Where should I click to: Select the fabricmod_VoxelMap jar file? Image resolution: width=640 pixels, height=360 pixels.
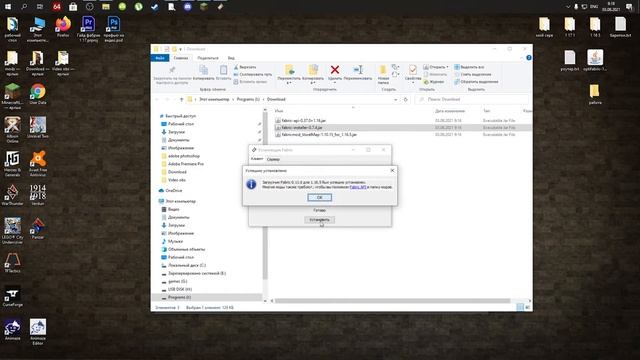[x=319, y=135]
